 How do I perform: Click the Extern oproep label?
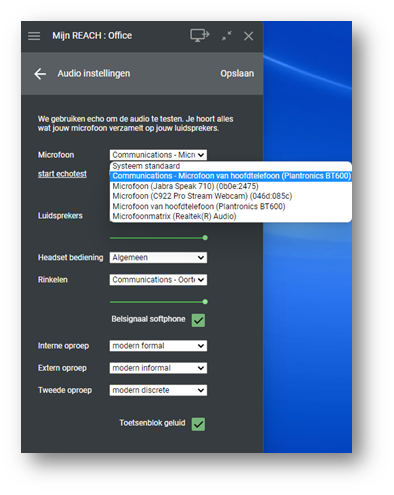[x=62, y=368]
